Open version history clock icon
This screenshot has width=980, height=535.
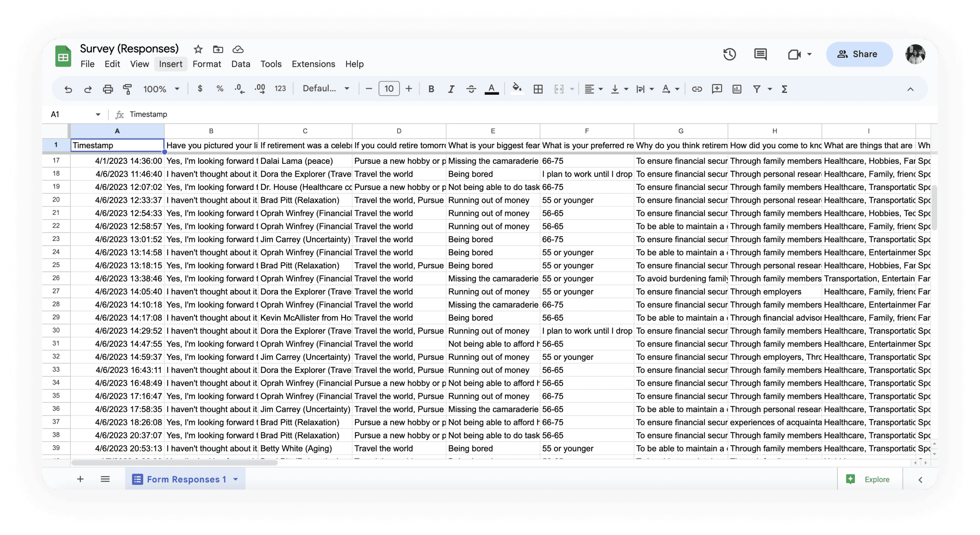point(730,54)
